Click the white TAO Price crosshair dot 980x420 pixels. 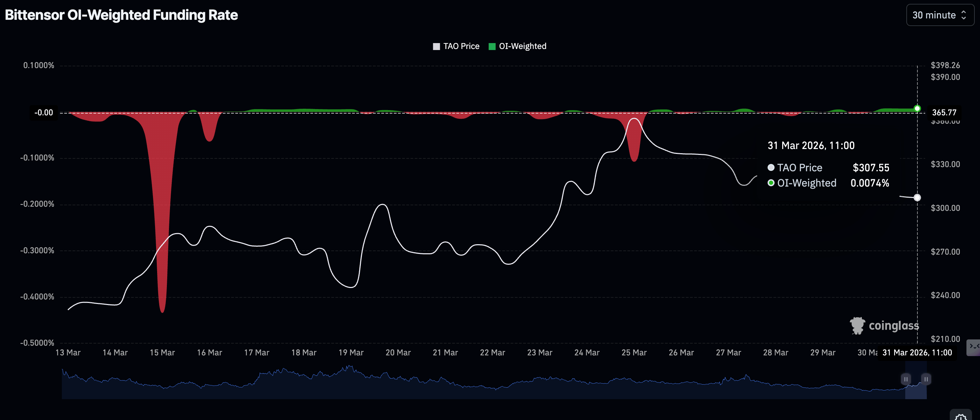pos(917,198)
